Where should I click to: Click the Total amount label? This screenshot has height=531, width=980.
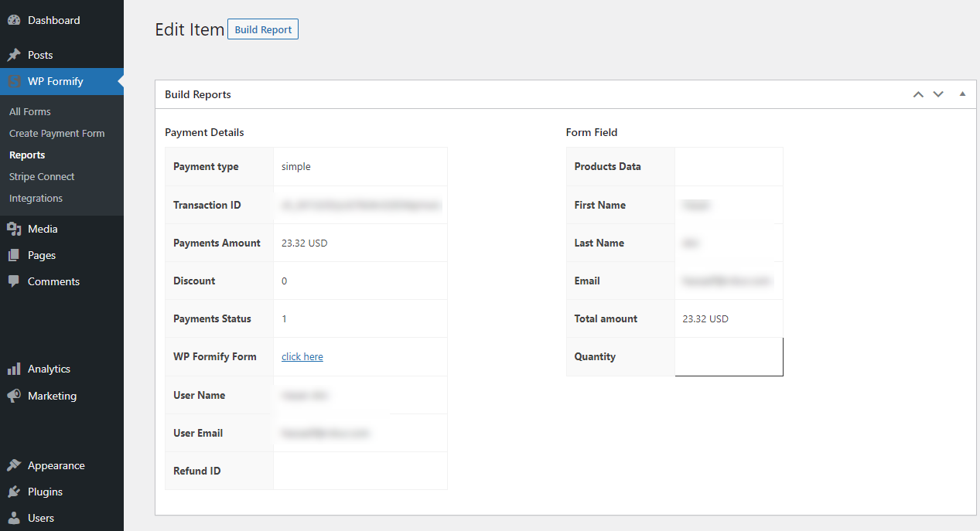pos(606,318)
